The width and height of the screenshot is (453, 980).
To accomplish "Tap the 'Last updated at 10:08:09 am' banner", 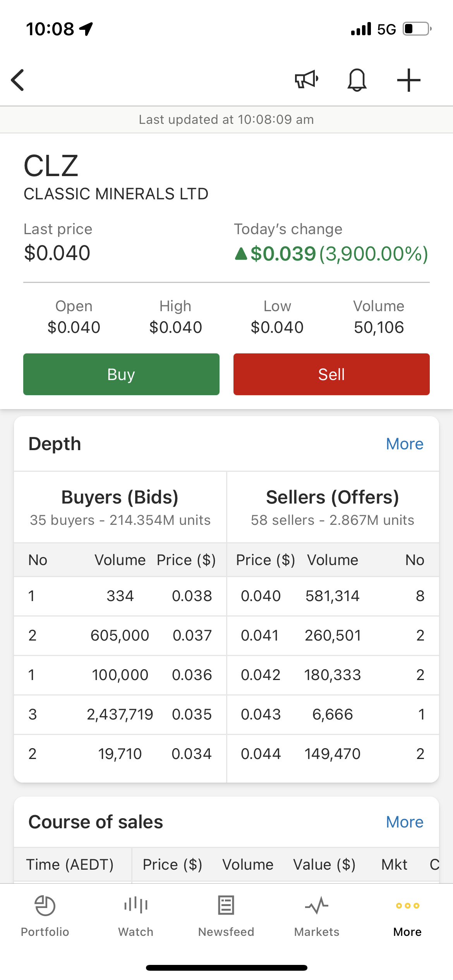I will [x=226, y=120].
